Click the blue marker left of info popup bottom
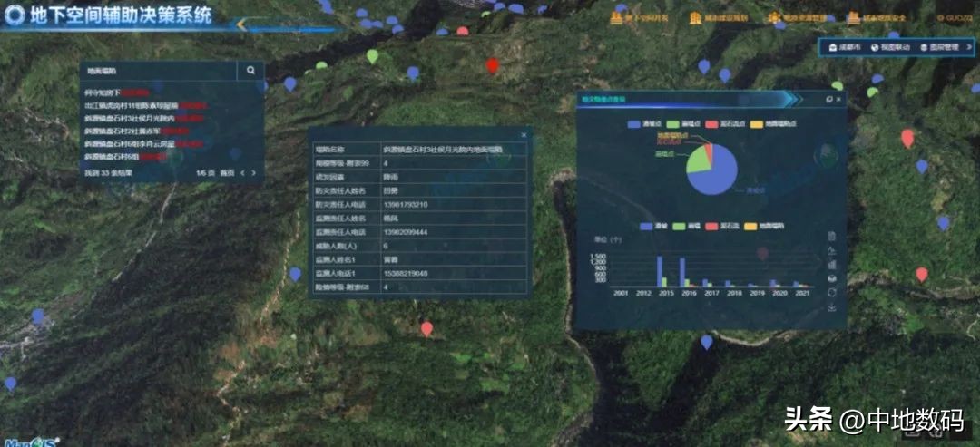Screen dimensions: 980x447 (295, 274)
